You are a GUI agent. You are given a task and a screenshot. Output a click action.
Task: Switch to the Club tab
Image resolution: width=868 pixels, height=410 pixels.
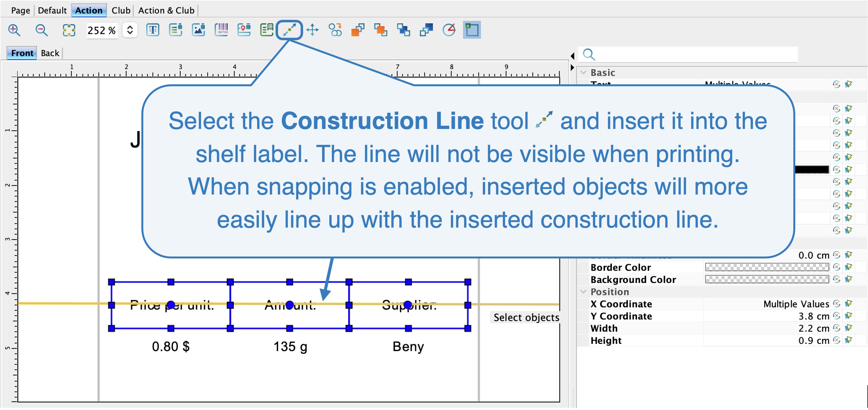click(x=121, y=10)
